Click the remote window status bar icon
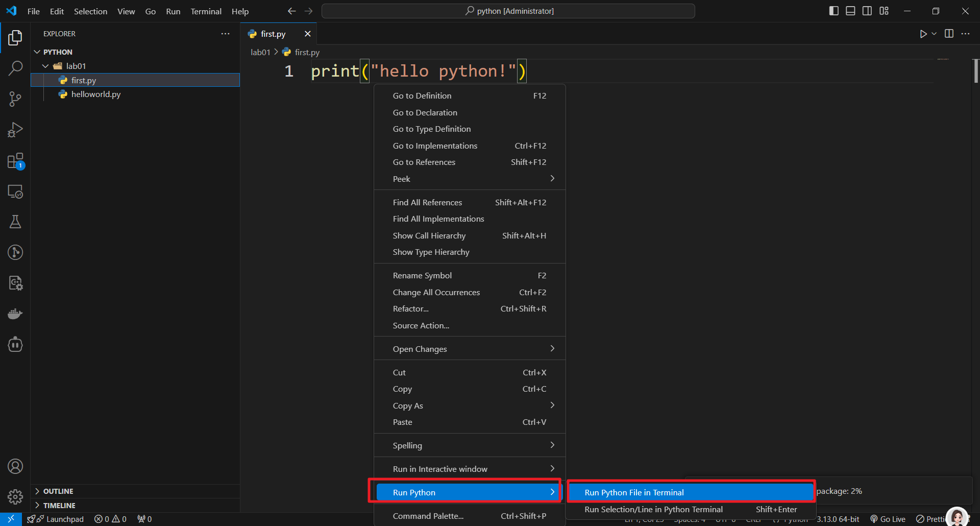 (11, 519)
